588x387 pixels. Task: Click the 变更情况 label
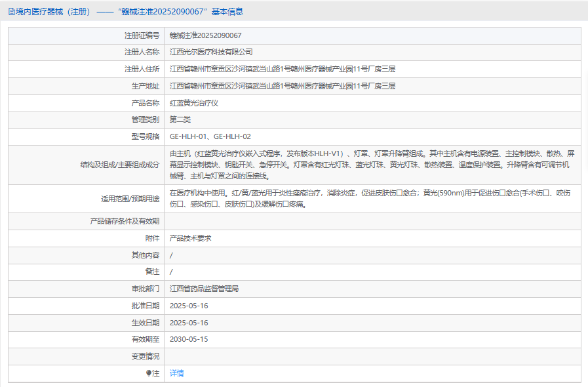click(145, 356)
